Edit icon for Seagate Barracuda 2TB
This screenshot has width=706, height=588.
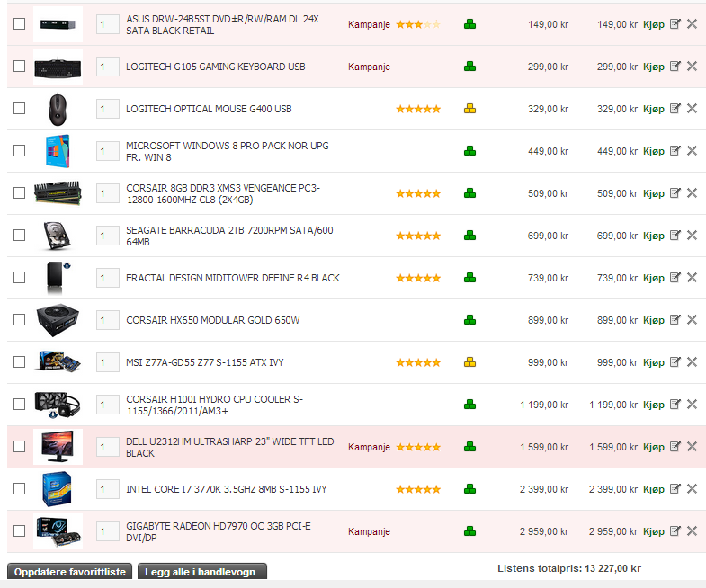click(x=675, y=236)
